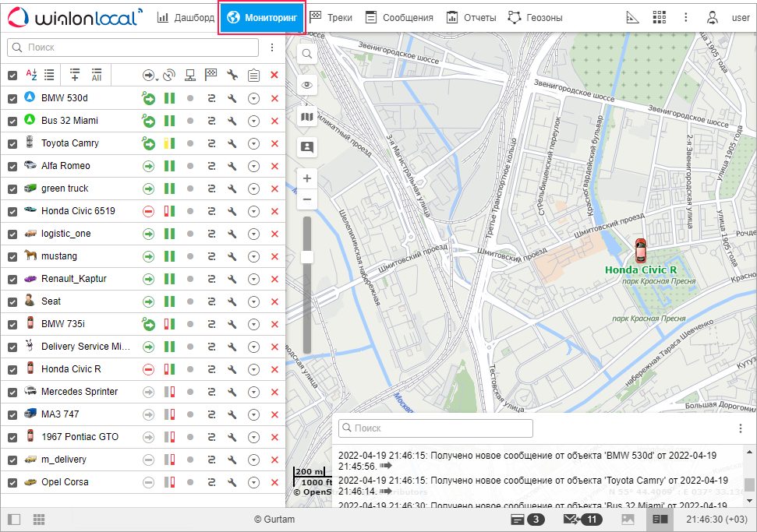Screen dimensions: 757x532
Task: Remove Toyota Camry with red X icon
Action: point(274,143)
